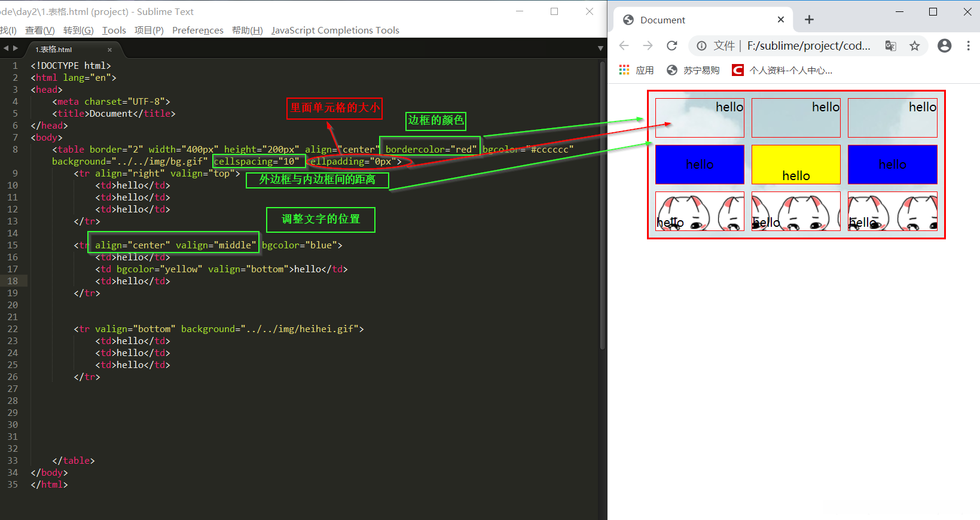Reload the page in Chrome

(x=672, y=45)
